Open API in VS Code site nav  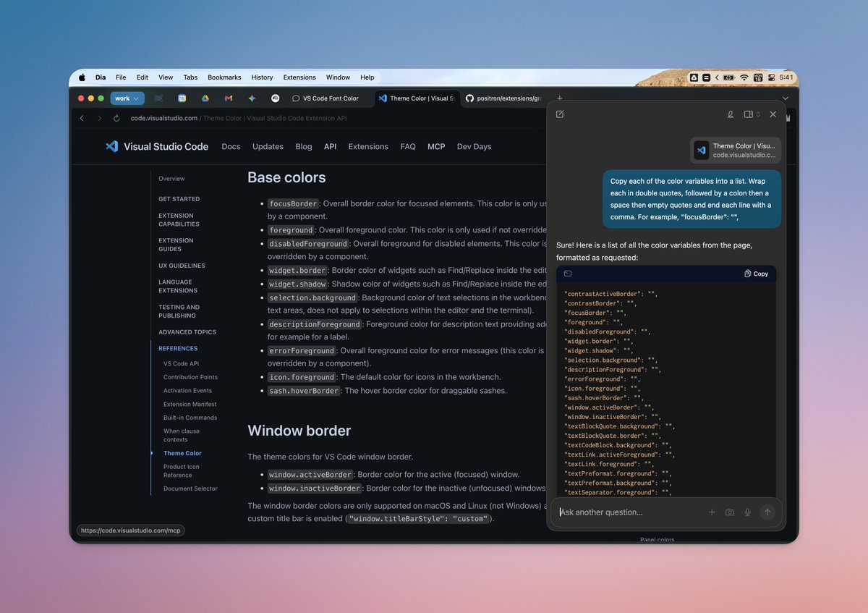(x=330, y=146)
